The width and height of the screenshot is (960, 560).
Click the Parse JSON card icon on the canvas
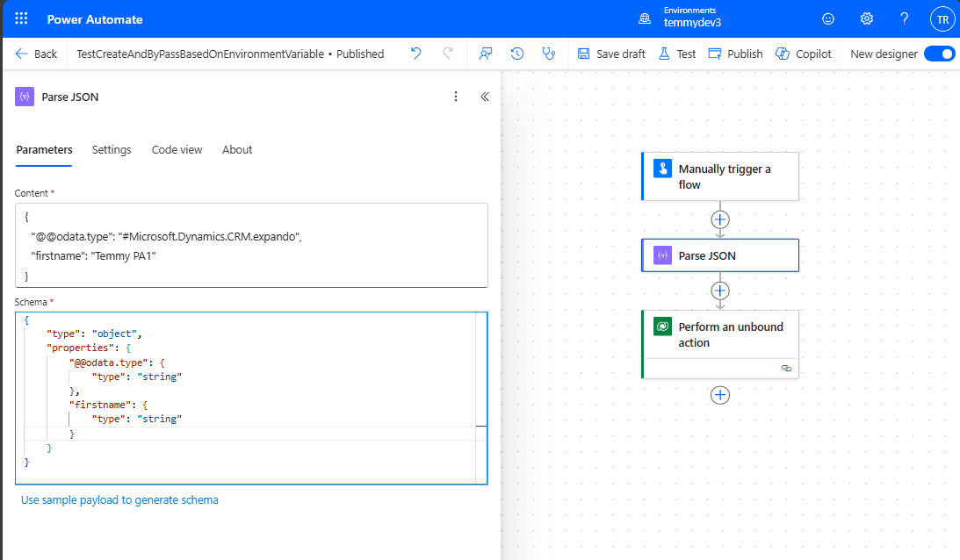(x=662, y=255)
